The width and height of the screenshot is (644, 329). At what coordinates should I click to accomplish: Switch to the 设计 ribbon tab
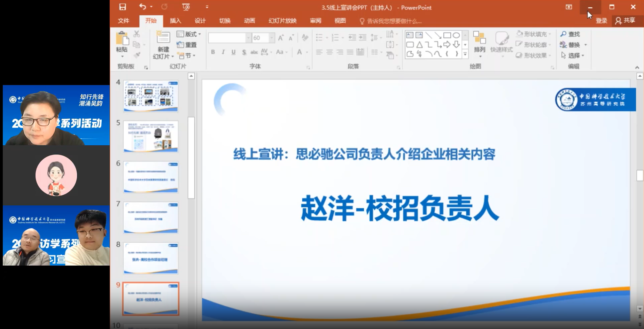click(x=200, y=21)
